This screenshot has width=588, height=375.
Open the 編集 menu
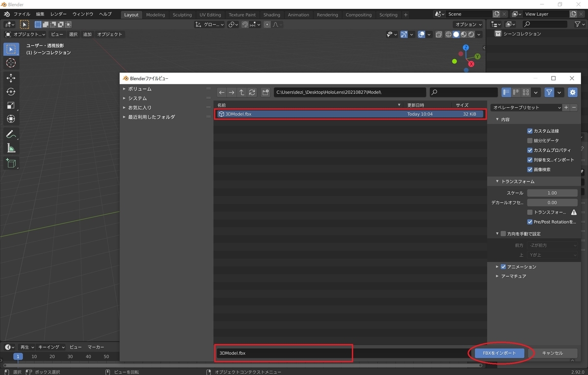click(x=40, y=14)
